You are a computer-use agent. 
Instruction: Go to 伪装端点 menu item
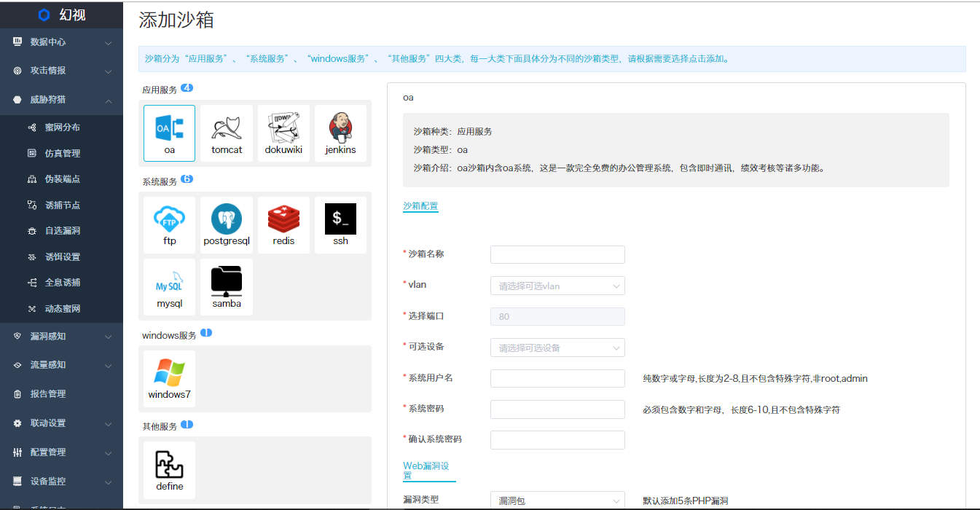tap(63, 179)
